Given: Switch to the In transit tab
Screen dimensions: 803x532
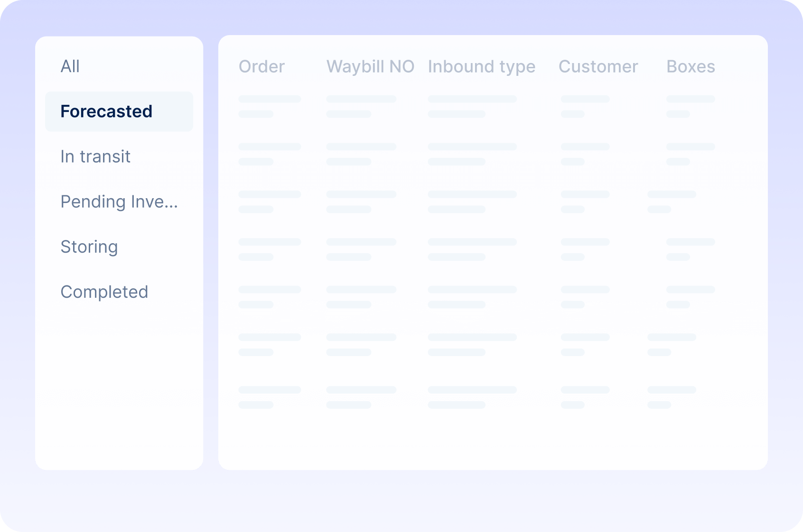Looking at the screenshot, I should tap(95, 156).
